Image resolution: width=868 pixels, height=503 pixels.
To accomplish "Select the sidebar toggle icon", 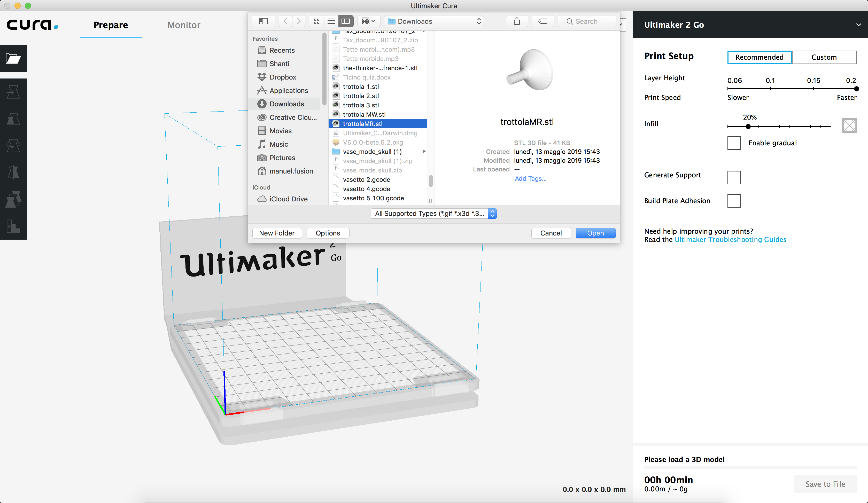I will point(262,21).
